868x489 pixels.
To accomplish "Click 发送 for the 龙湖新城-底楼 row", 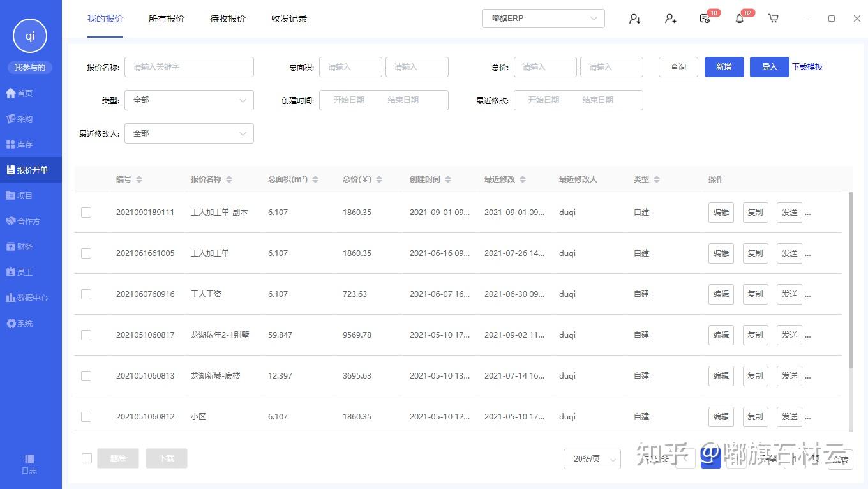I will [789, 376].
